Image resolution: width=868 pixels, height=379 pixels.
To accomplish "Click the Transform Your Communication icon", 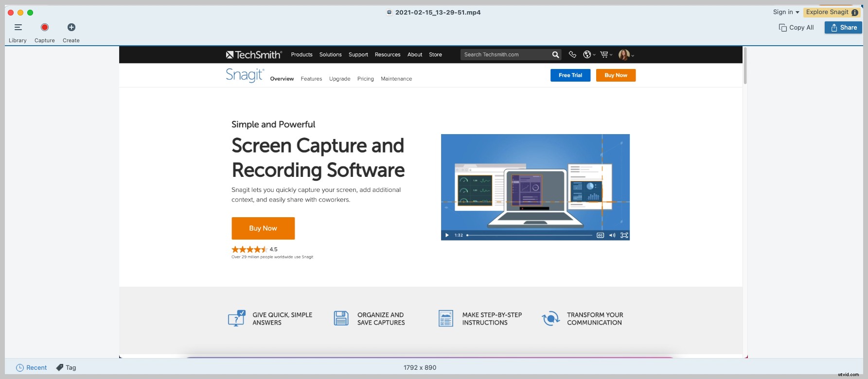I will point(551,318).
